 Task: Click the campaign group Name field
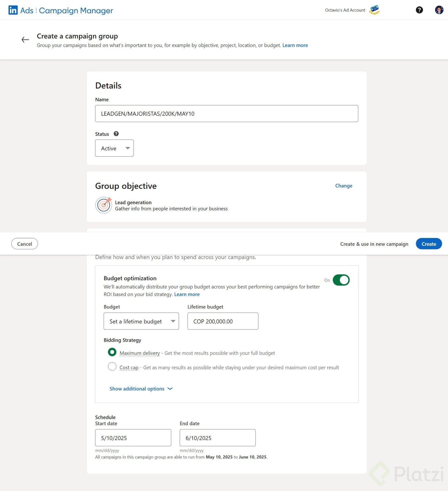pos(226,114)
